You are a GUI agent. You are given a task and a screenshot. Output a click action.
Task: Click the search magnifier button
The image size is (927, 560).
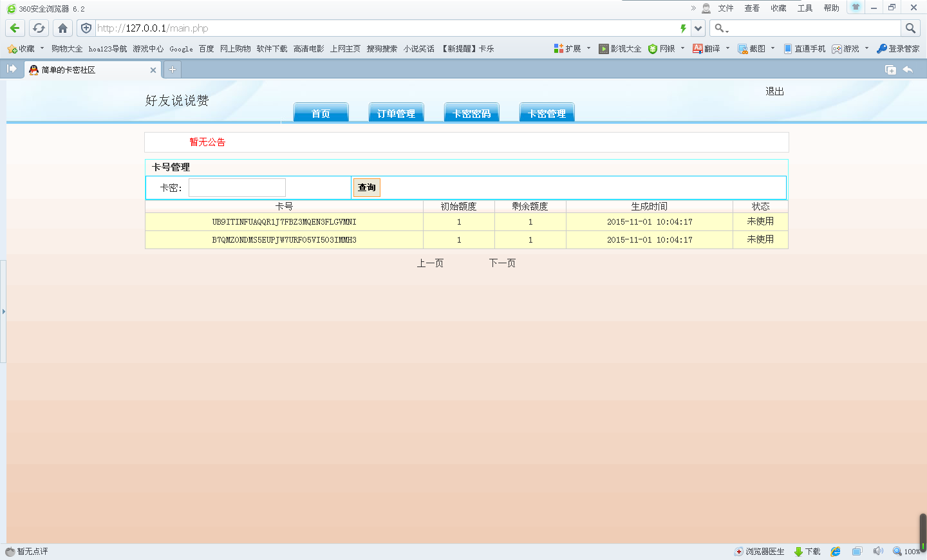(910, 28)
